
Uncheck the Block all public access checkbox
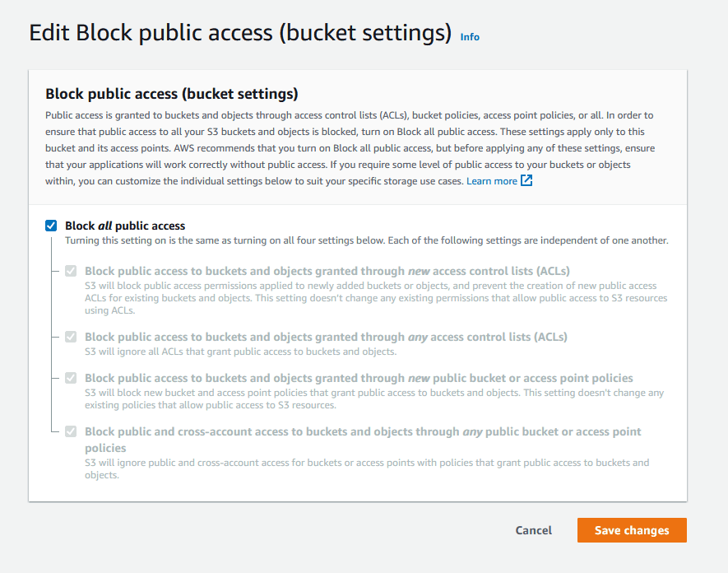coord(51,226)
